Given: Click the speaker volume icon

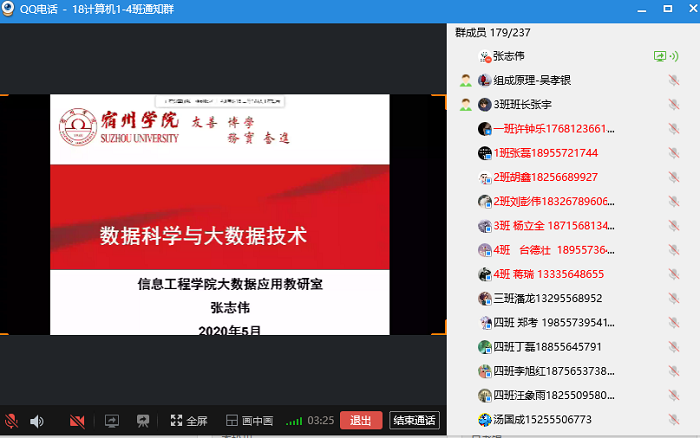Looking at the screenshot, I should 37,421.
